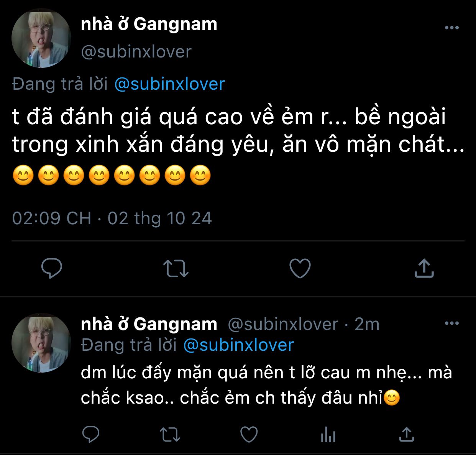Reply to the main tweet
This screenshot has height=455, width=476.
click(52, 268)
